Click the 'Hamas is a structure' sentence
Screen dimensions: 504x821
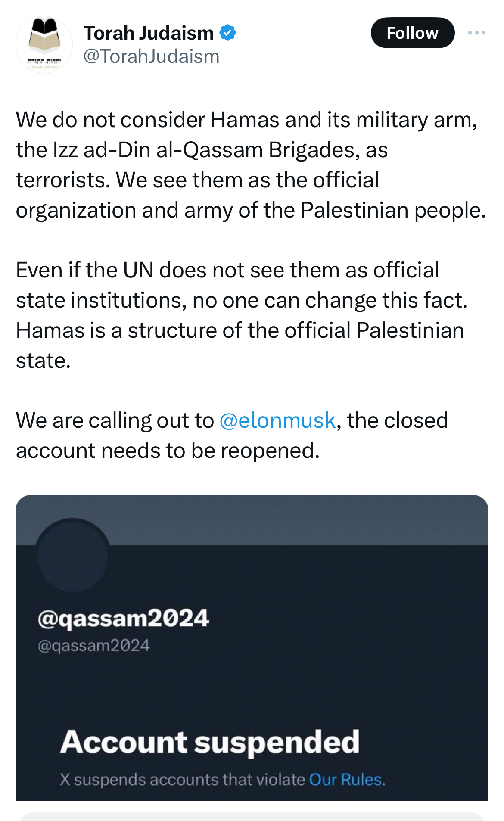240,330
